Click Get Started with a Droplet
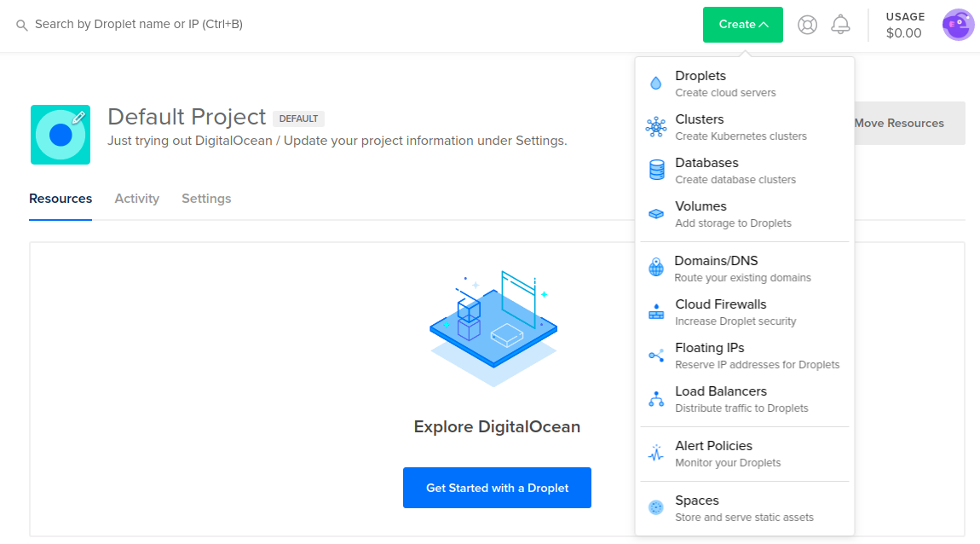Screen dimensions: 980x544 click(x=497, y=487)
